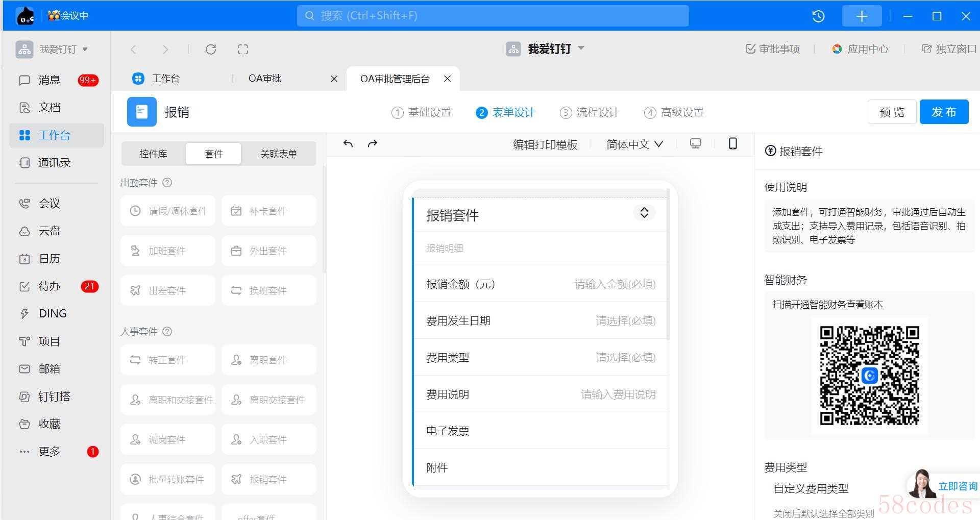Switch to the OA审批 page tab
Image resolution: width=980 pixels, height=520 pixels.
[x=265, y=79]
